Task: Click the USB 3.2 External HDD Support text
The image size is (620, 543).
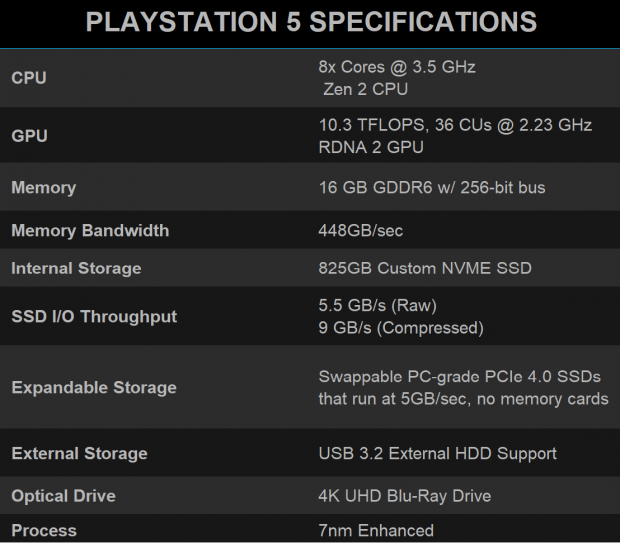Action: pos(437,453)
